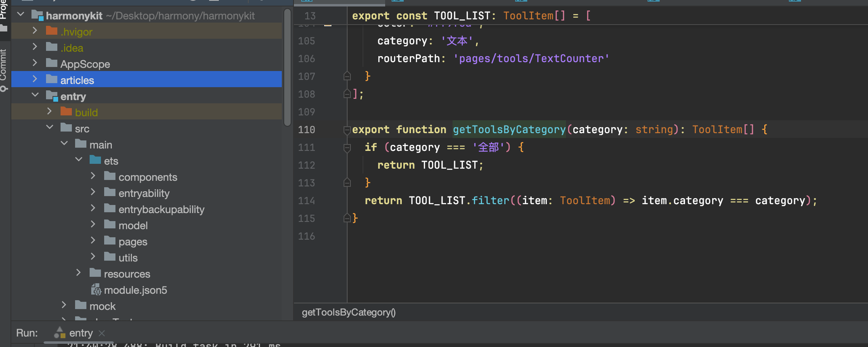Click the components folder icon
Screen dimensions: 868x347
click(110, 176)
